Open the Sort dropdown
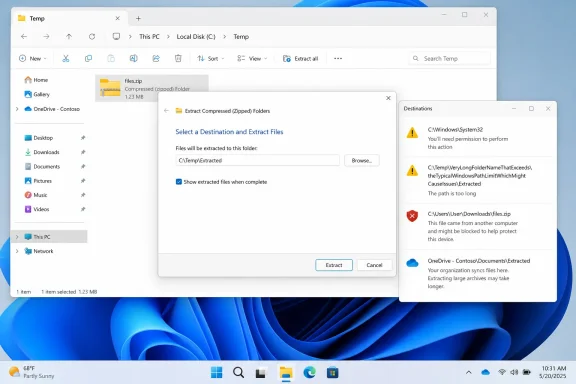The height and width of the screenshot is (384, 576). click(211, 58)
